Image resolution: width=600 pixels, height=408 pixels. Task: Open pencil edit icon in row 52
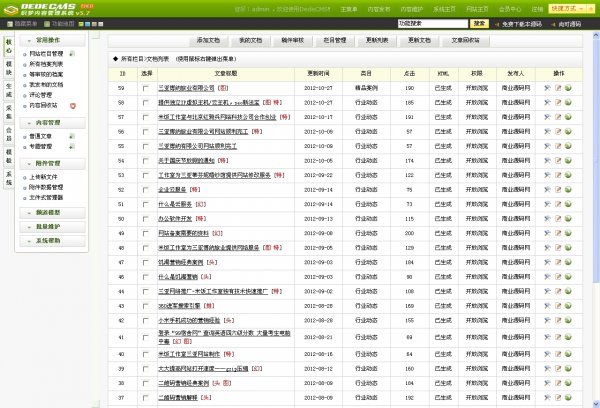558,190
